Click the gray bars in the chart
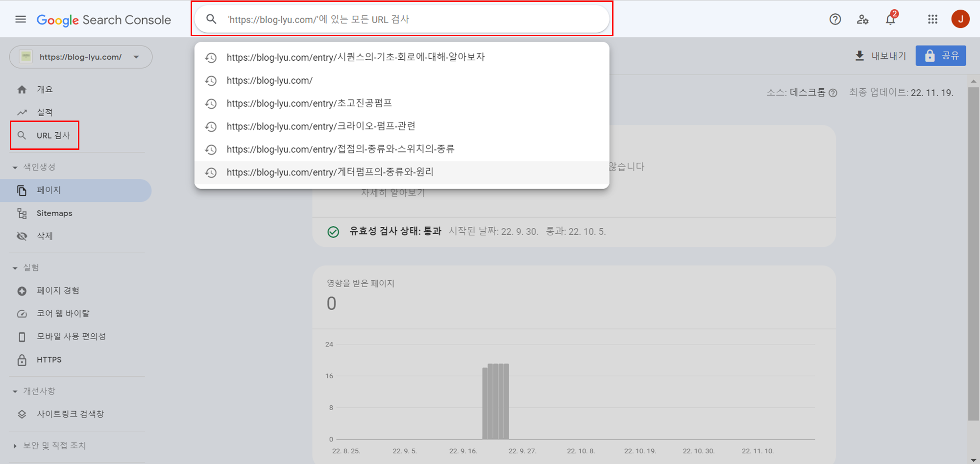Viewport: 980px width, 464px height. point(495,401)
